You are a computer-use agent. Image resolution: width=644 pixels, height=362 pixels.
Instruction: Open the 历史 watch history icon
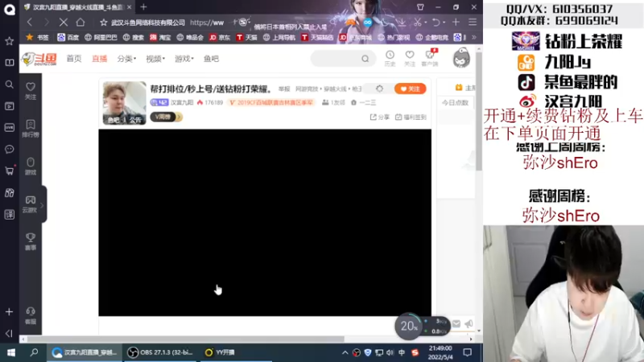(x=390, y=58)
